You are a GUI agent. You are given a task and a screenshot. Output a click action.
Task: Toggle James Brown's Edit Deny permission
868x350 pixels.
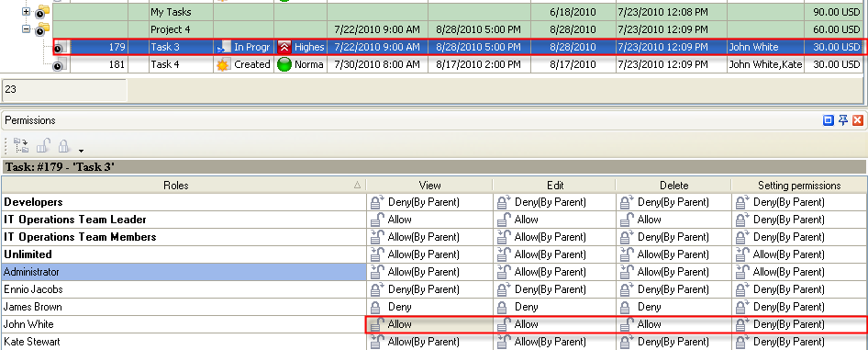(x=553, y=307)
